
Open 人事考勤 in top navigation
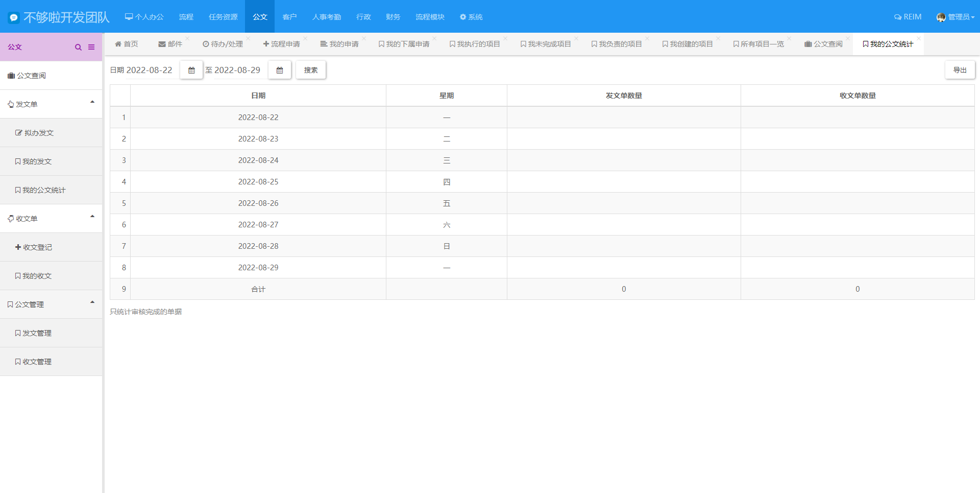coord(327,17)
